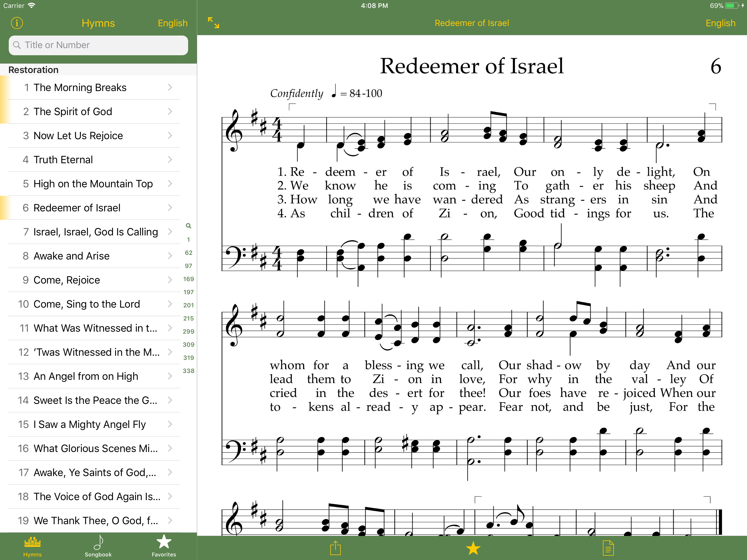747x560 pixels.
Task: Tap the search magnifier in index bar
Action: tap(188, 226)
